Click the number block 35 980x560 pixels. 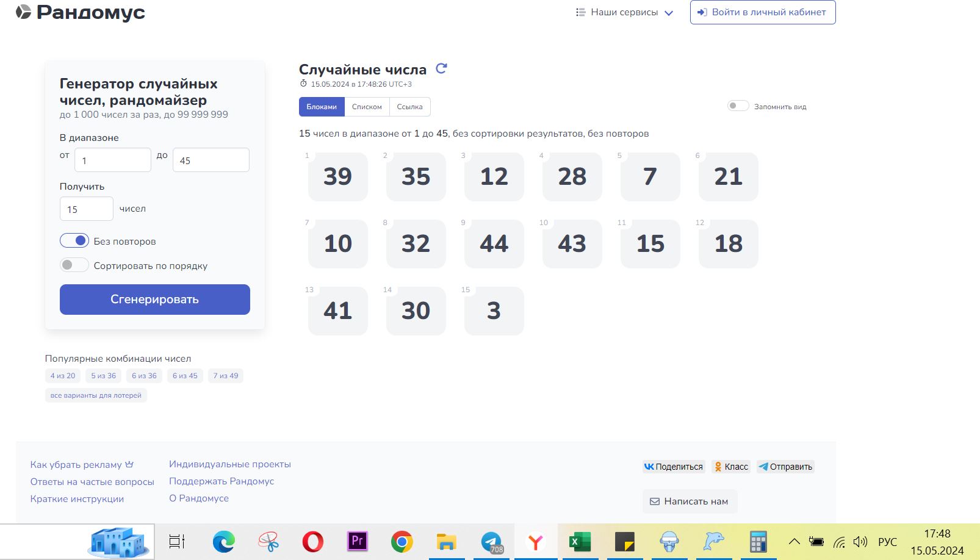tap(416, 177)
